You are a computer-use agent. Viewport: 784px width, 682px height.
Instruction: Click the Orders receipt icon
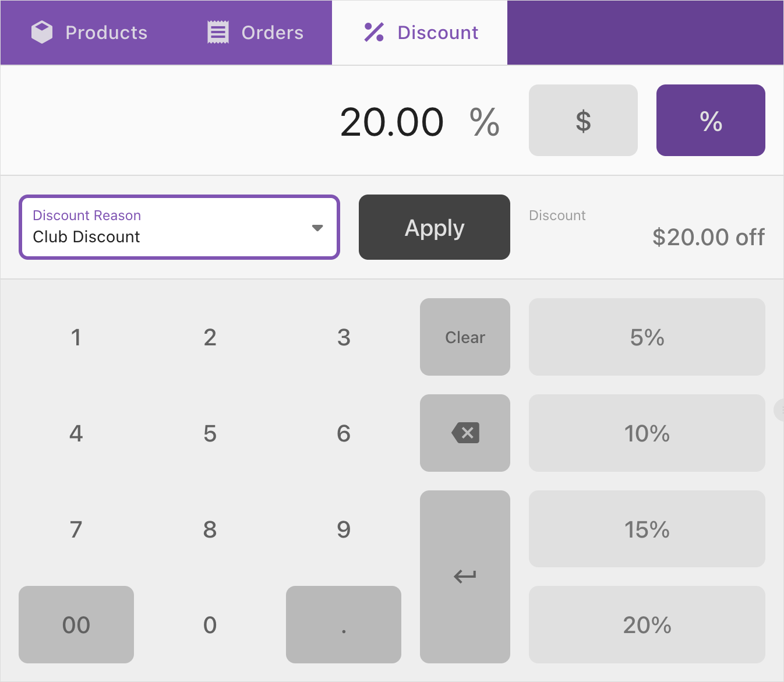coord(218,32)
